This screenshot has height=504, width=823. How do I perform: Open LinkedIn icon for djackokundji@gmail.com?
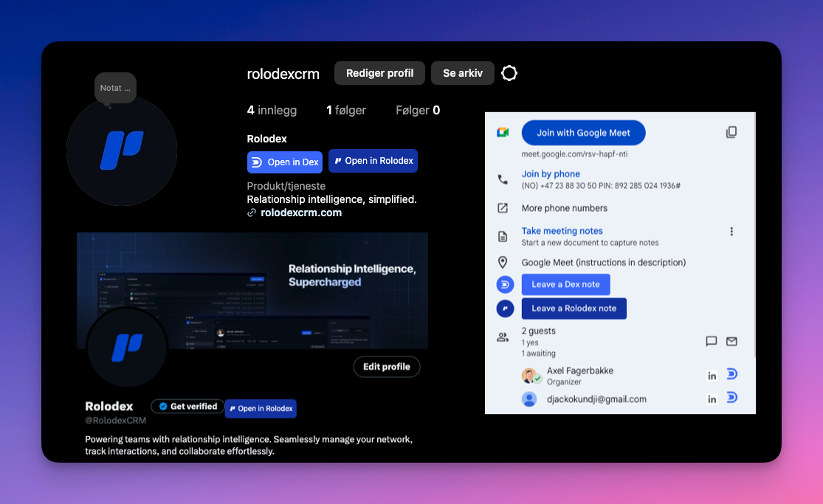pos(712,399)
